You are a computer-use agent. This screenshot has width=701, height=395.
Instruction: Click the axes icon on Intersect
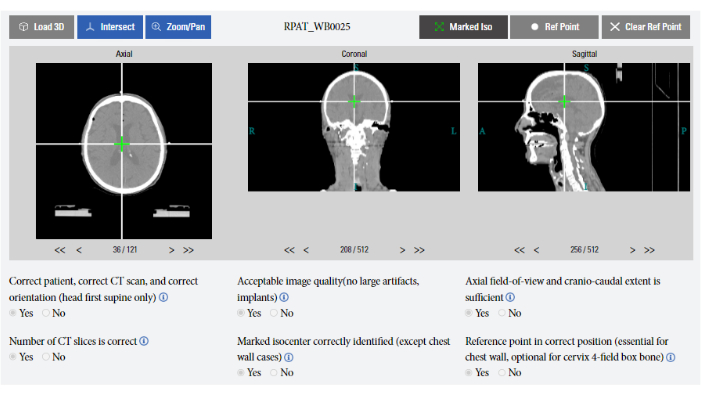pos(90,27)
